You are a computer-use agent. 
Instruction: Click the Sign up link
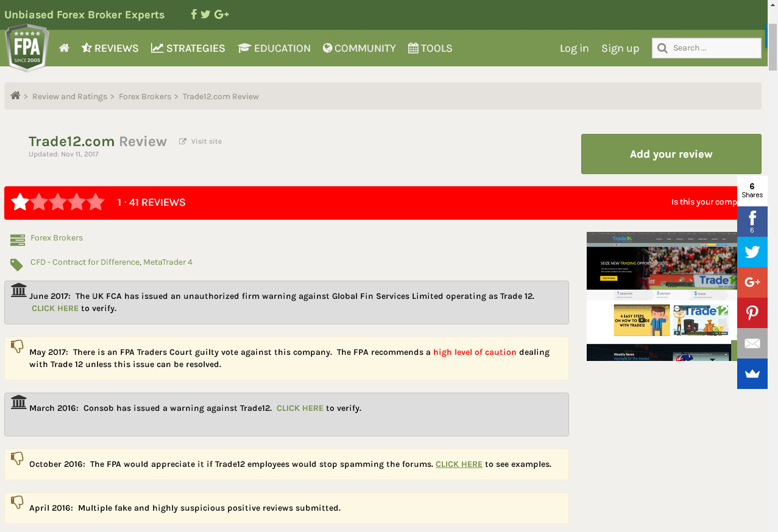pyautogui.click(x=620, y=48)
